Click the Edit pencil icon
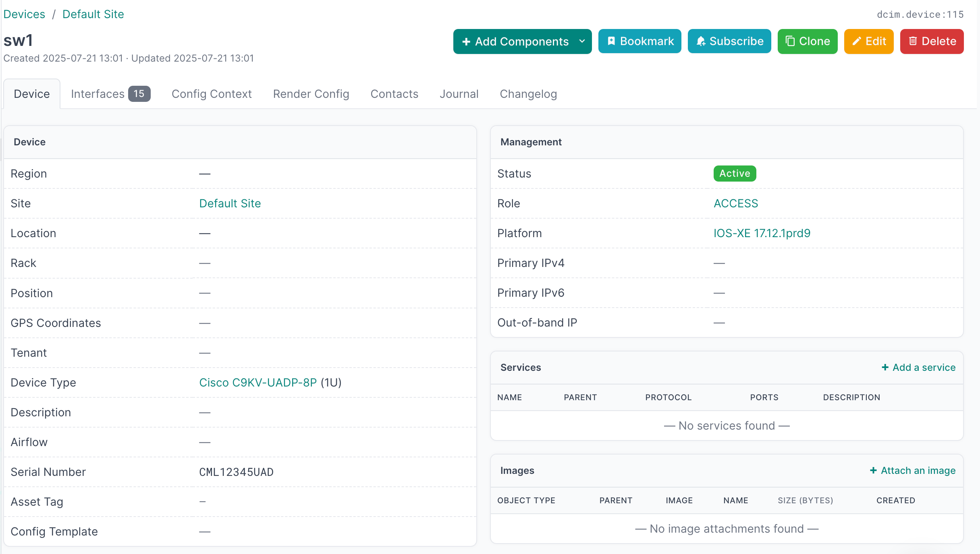The width and height of the screenshot is (980, 554). coord(857,41)
